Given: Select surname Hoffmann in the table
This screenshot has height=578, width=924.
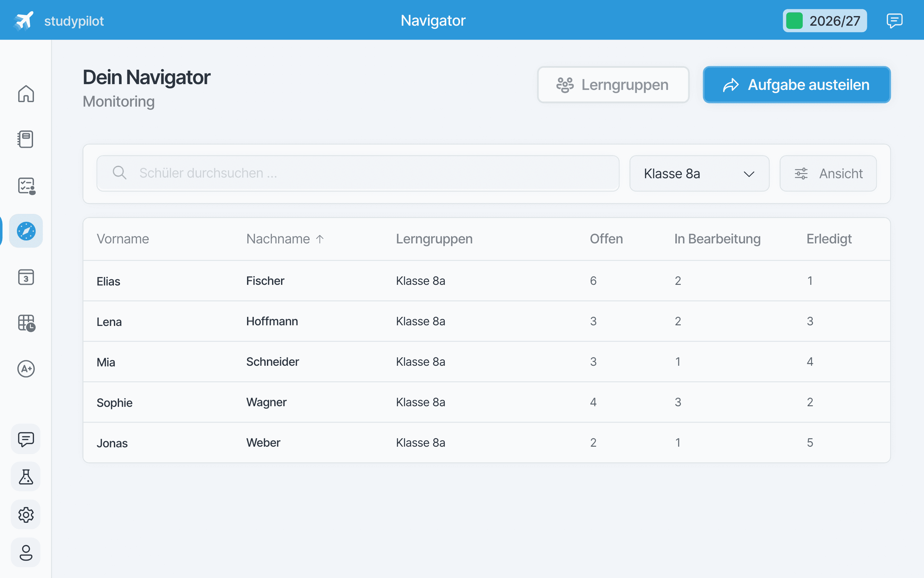Looking at the screenshot, I should tap(272, 321).
